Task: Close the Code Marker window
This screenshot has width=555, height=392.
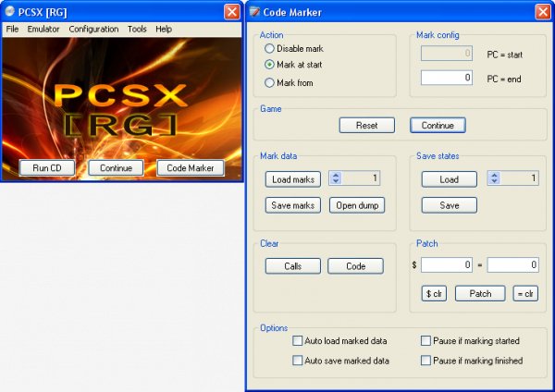Action: pyautogui.click(x=543, y=12)
